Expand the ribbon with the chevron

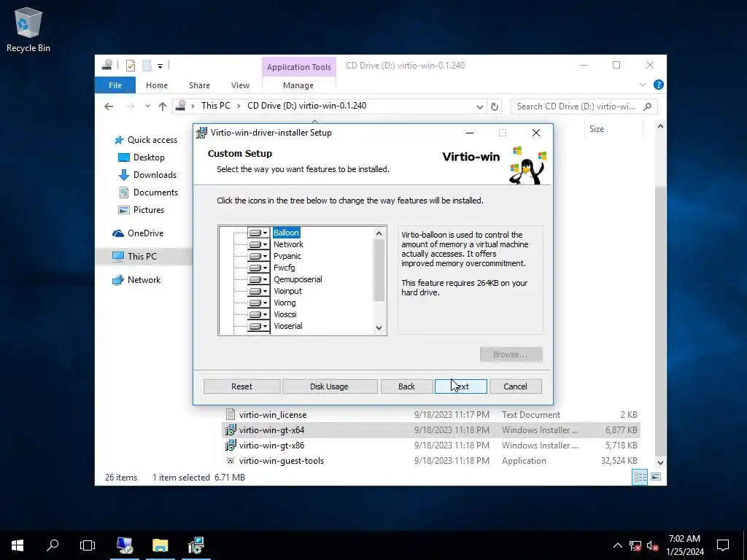(642, 85)
